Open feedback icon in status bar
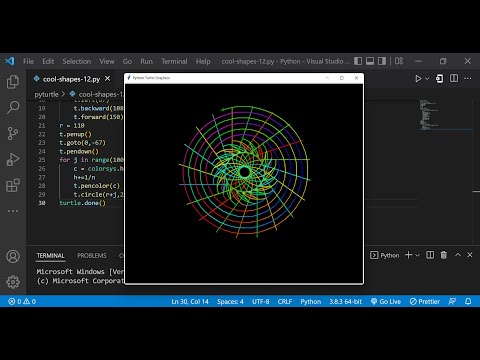This screenshot has height=360, width=480. (x=452, y=301)
